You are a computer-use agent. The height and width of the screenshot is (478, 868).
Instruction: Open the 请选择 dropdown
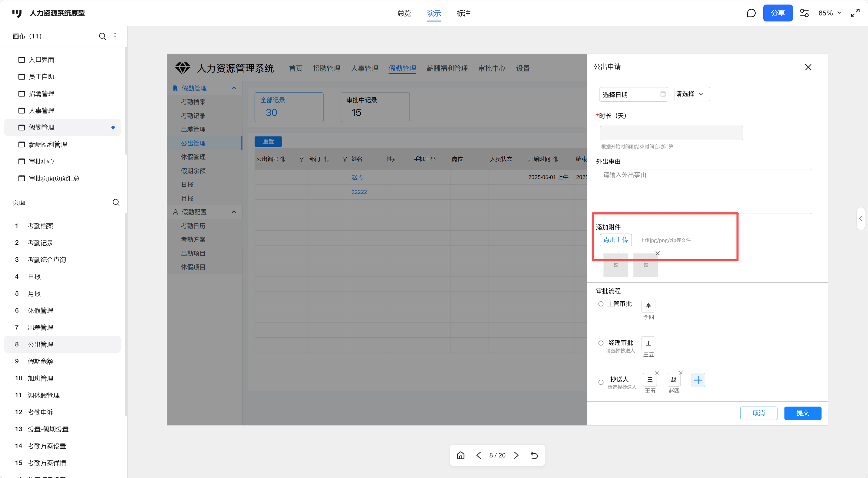[x=691, y=94]
